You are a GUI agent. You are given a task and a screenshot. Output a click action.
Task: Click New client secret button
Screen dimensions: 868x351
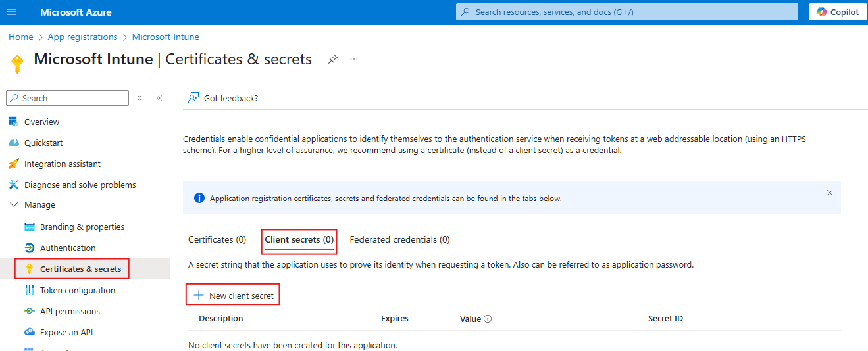pos(234,296)
